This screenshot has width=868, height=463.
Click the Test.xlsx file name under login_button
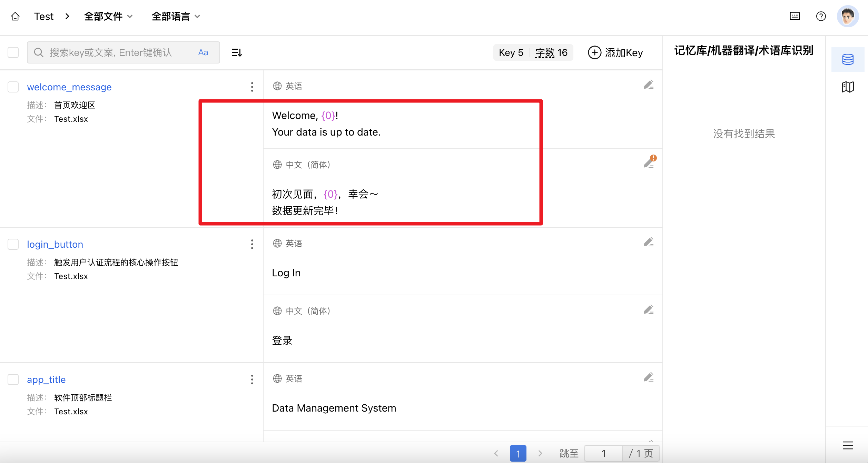point(71,276)
